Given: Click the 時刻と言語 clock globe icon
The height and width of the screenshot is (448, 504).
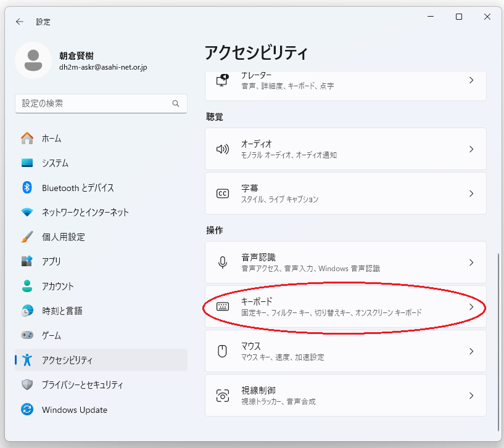Looking at the screenshot, I should click(27, 311).
